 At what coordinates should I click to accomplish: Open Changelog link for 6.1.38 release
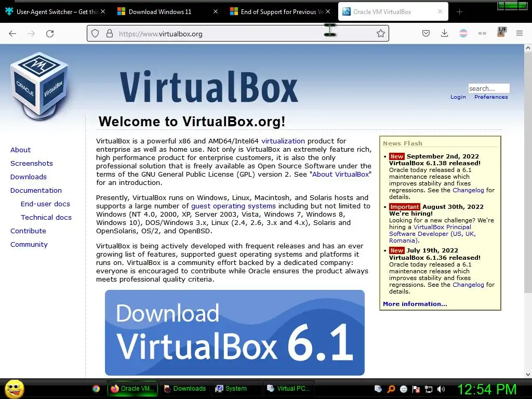pyautogui.click(x=468, y=190)
